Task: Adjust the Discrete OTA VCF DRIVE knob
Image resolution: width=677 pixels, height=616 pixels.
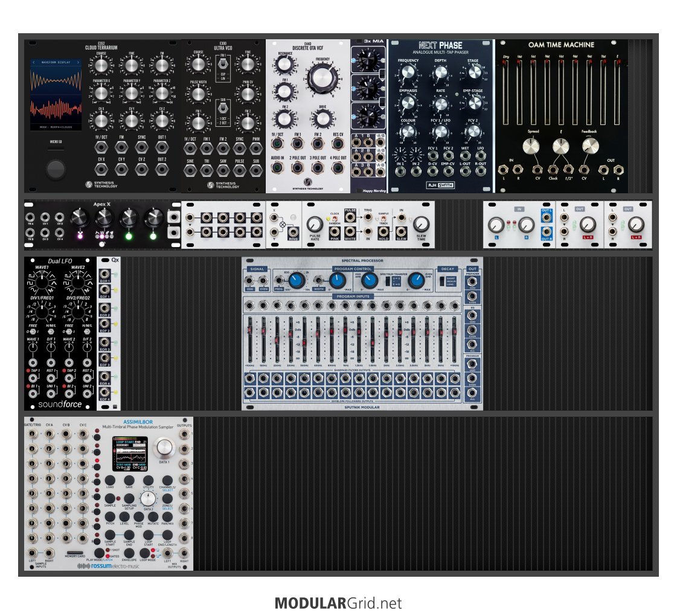Action: (322, 118)
